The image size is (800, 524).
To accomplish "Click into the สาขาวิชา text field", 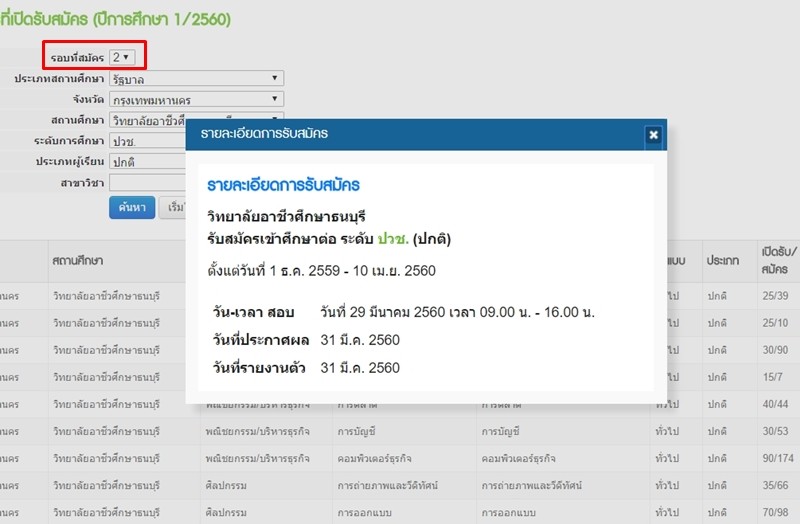I will pos(147,183).
